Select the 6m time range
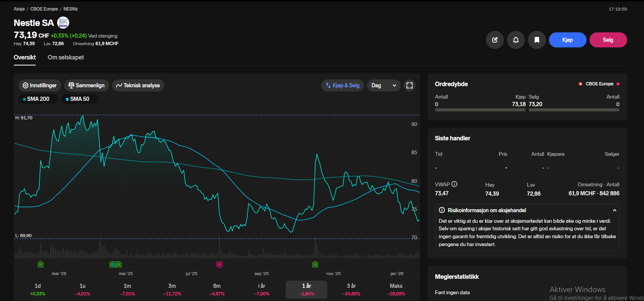 coord(217,290)
